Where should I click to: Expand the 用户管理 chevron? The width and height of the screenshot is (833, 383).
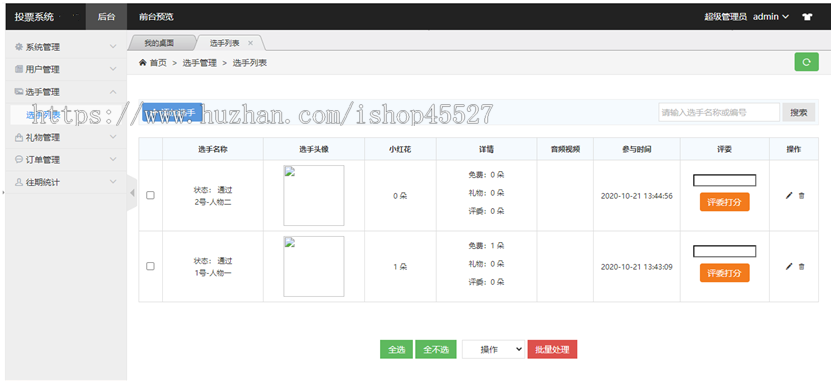click(113, 69)
